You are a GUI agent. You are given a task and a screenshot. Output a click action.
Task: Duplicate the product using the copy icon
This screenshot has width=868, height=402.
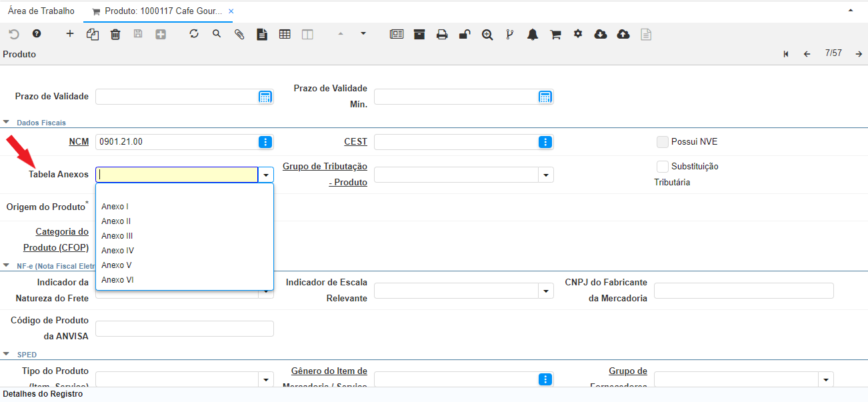[x=91, y=33]
